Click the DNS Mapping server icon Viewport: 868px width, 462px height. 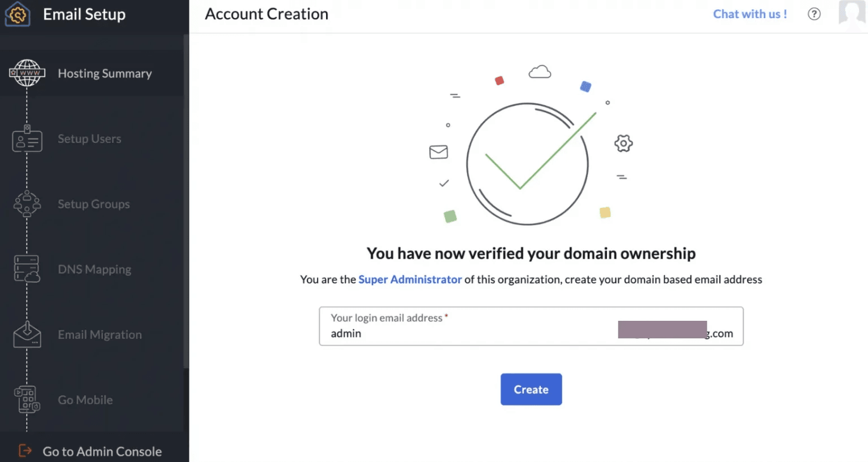[27, 269]
